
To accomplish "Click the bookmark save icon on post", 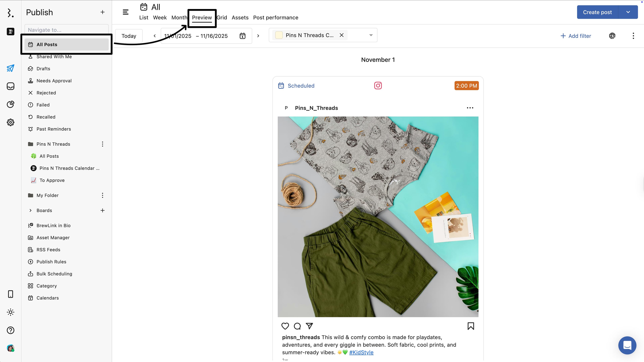I will click(470, 326).
